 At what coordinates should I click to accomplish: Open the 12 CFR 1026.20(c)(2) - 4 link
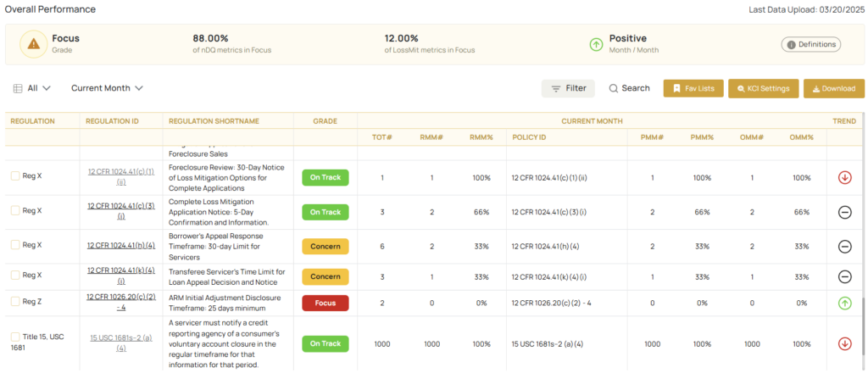[x=121, y=302]
